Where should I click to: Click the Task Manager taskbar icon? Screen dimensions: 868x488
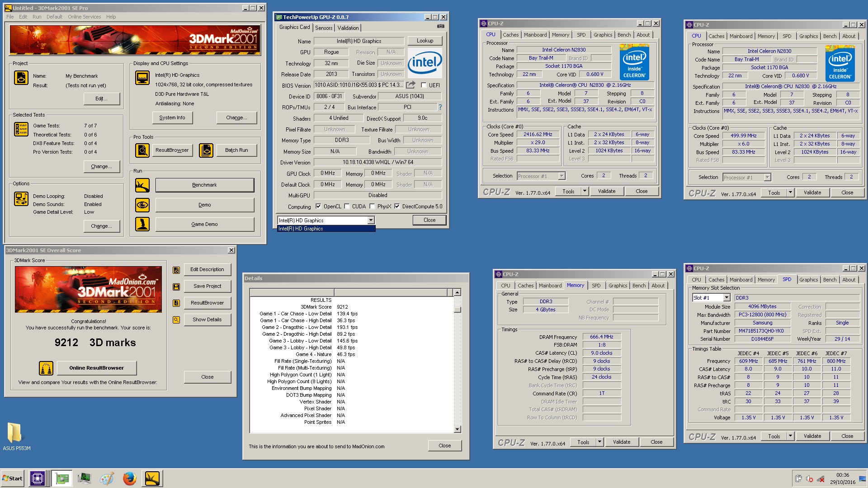(84, 479)
